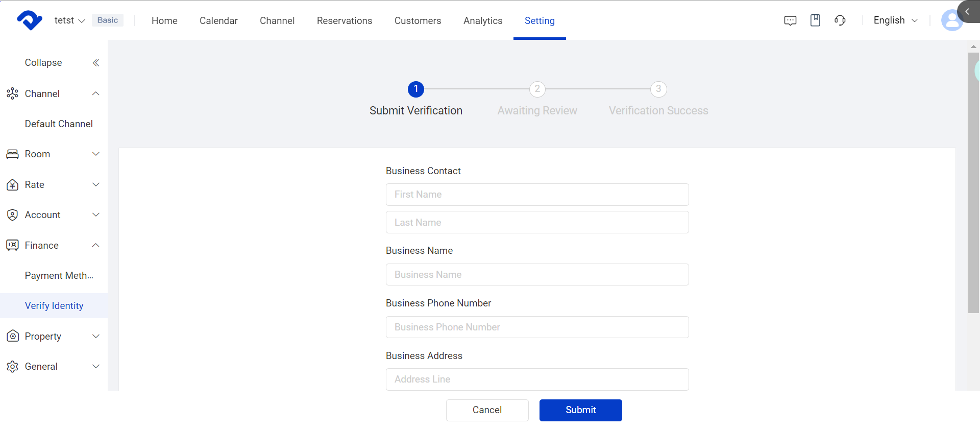Click the headset support icon

840,20
